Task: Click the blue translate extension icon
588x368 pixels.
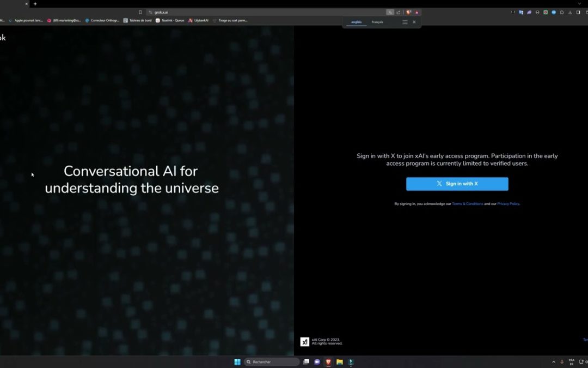Action: [521, 13]
